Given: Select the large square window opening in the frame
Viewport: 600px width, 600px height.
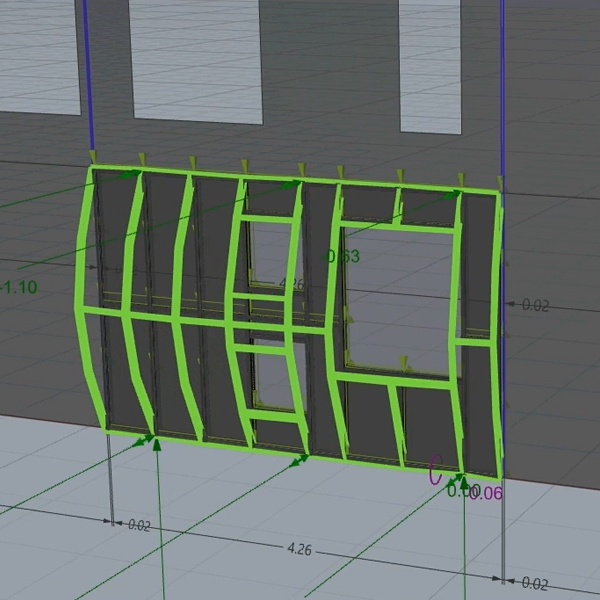Looking at the screenshot, I should (x=397, y=298).
